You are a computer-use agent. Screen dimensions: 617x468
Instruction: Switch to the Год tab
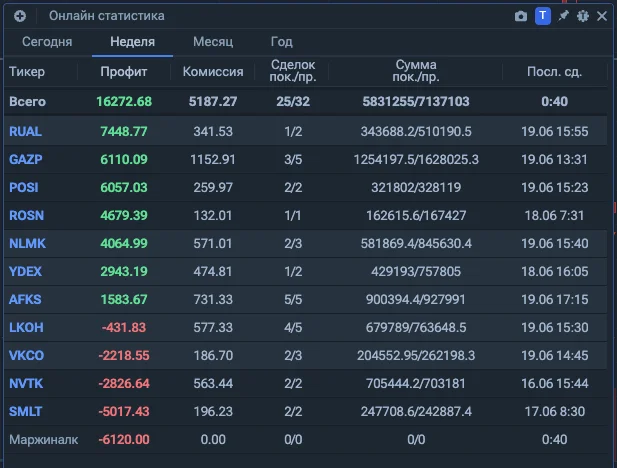tap(282, 42)
